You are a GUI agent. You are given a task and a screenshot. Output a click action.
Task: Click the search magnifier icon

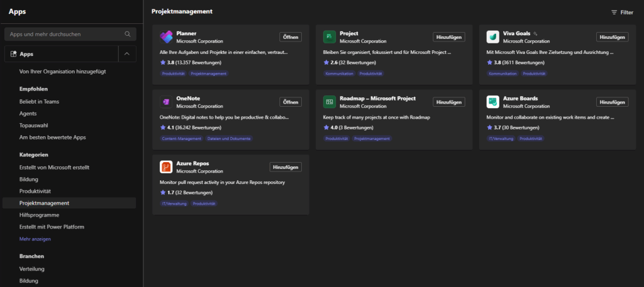coord(128,34)
